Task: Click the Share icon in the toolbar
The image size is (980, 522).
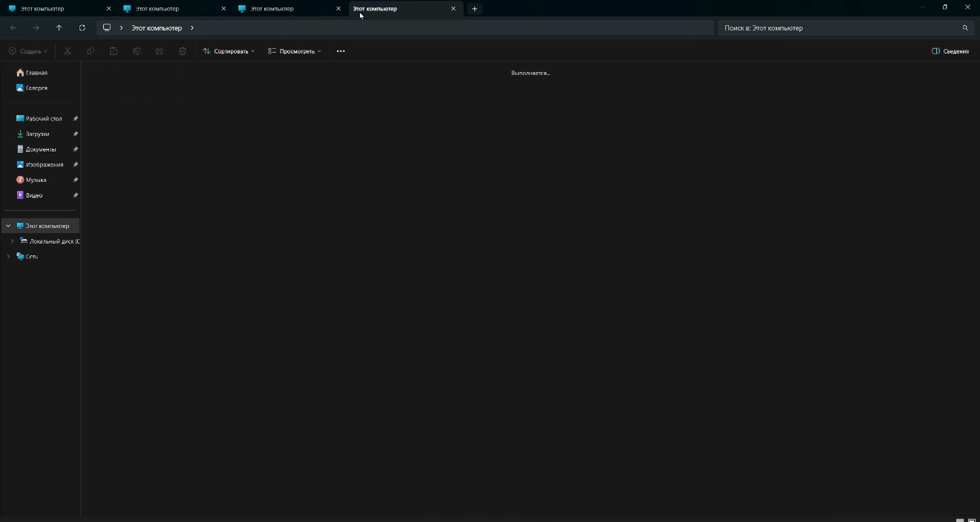Action: click(159, 51)
